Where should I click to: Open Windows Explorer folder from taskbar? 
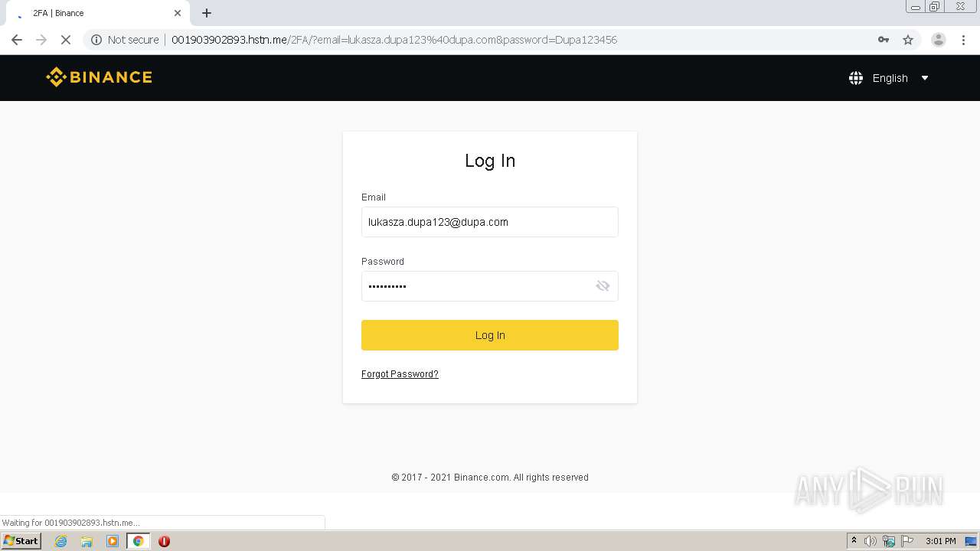(87, 541)
